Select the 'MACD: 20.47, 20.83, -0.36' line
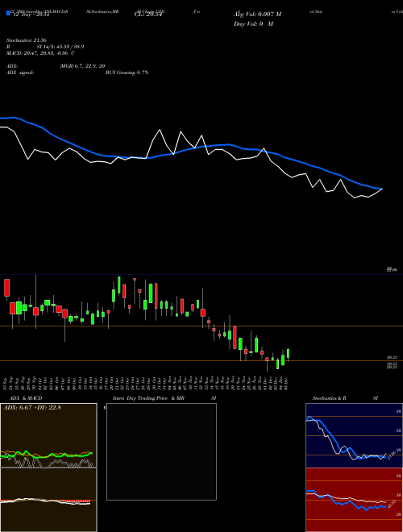The image size is (403, 532). 37,53
